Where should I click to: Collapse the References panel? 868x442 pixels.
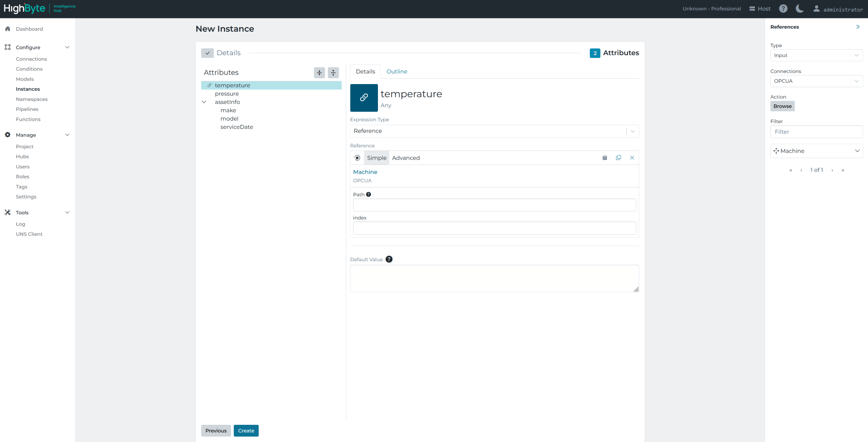pos(858,27)
